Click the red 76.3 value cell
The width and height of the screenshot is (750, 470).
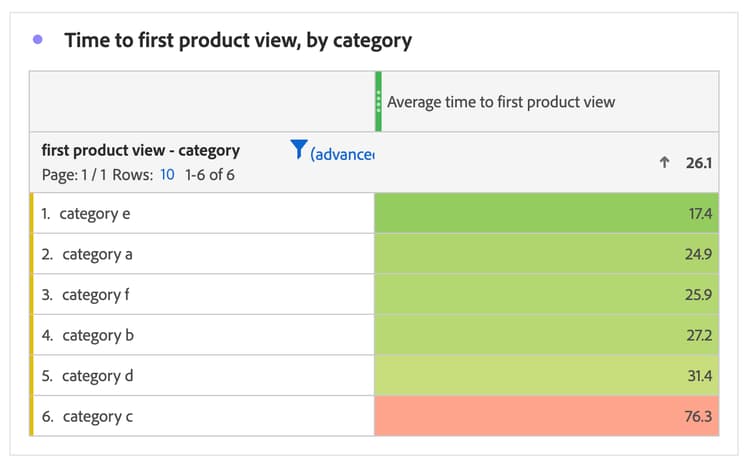pyautogui.click(x=546, y=416)
